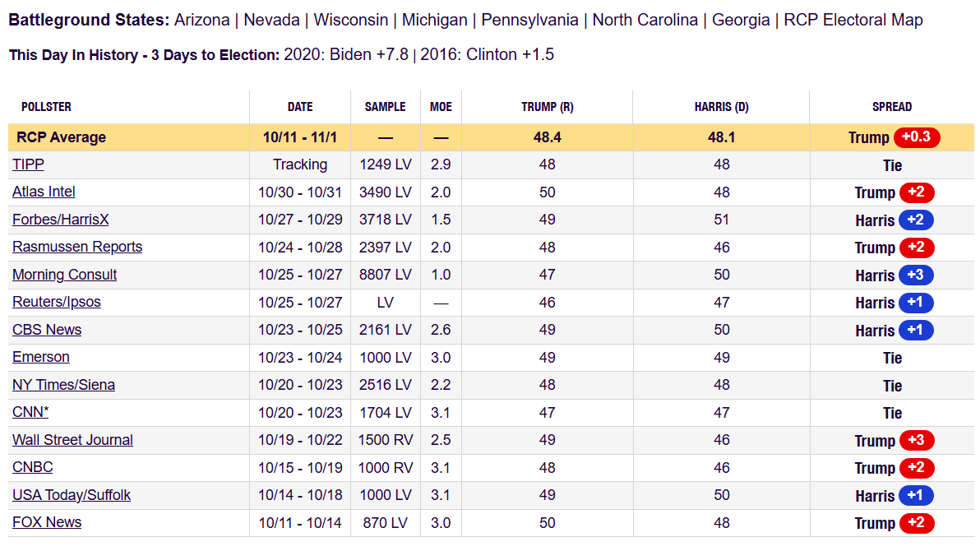View the Rasmussen Reports poll
The image size is (980, 551).
coord(77,247)
